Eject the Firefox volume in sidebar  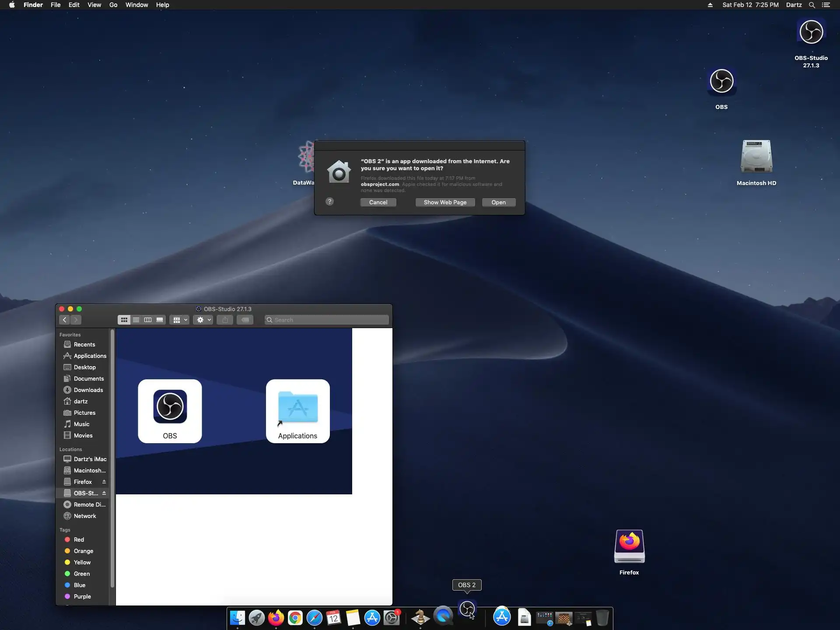[x=104, y=482]
